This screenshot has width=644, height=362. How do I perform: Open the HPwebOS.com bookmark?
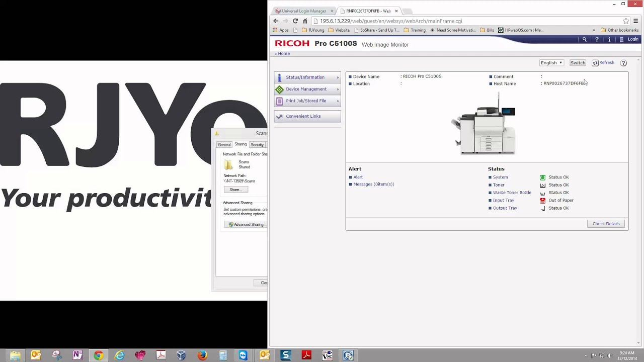click(520, 30)
